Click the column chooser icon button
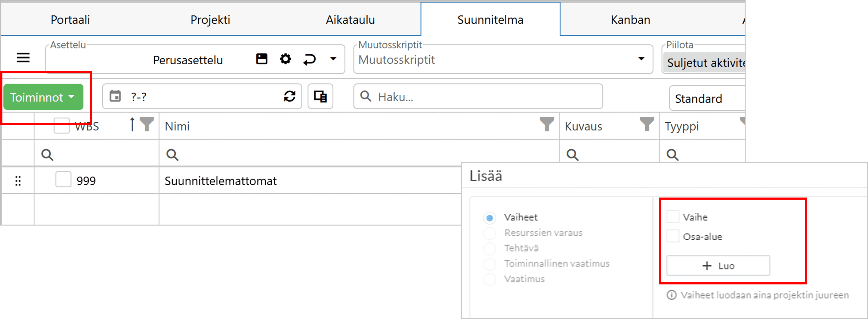This screenshot has width=868, height=319. pos(320,96)
